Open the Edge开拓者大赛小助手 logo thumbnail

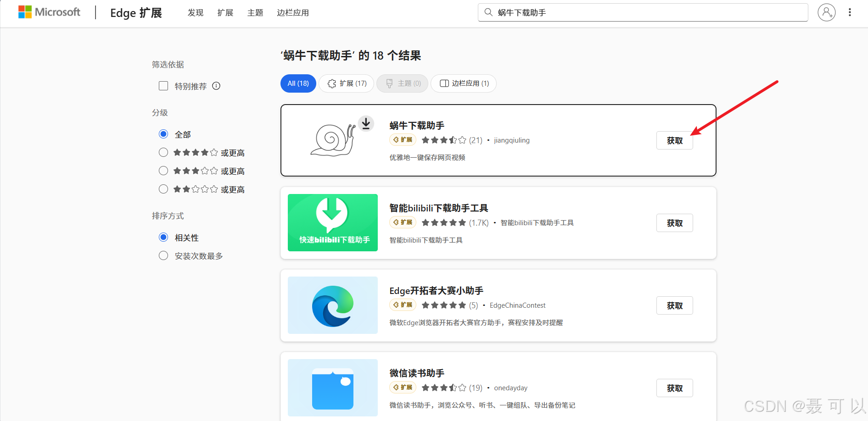pos(333,305)
